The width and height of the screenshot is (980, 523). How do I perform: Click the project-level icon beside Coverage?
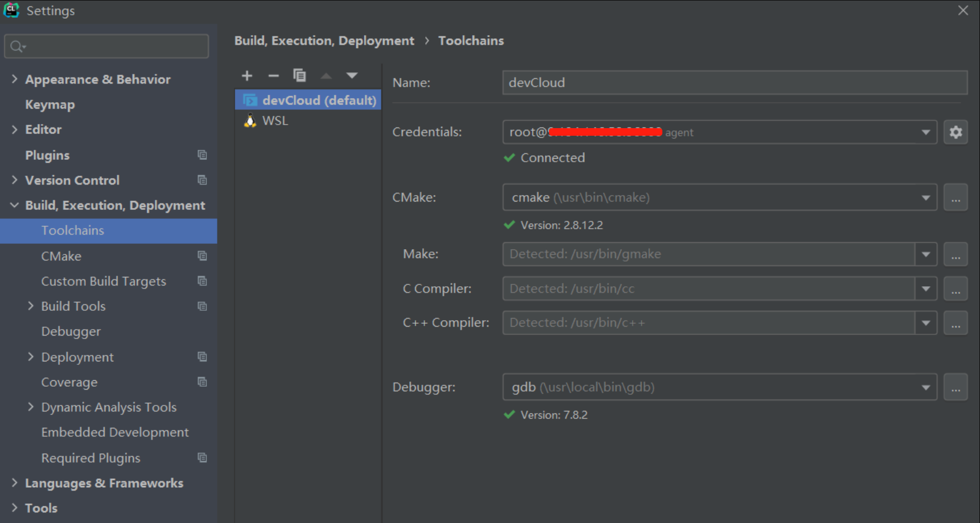[x=203, y=382]
